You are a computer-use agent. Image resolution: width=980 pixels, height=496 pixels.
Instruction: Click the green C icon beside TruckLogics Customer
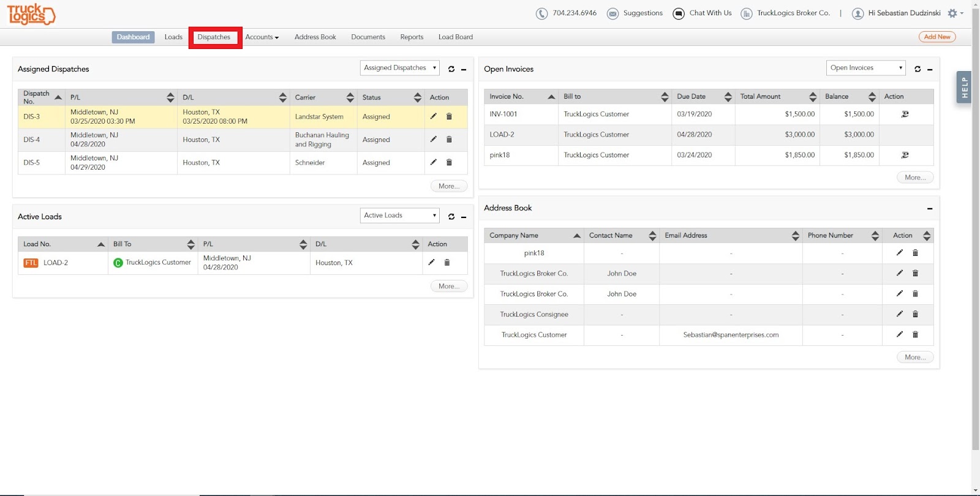point(118,263)
